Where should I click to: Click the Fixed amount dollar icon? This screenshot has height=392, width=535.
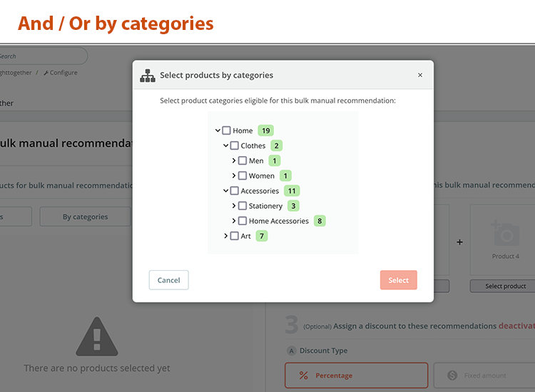pos(452,376)
